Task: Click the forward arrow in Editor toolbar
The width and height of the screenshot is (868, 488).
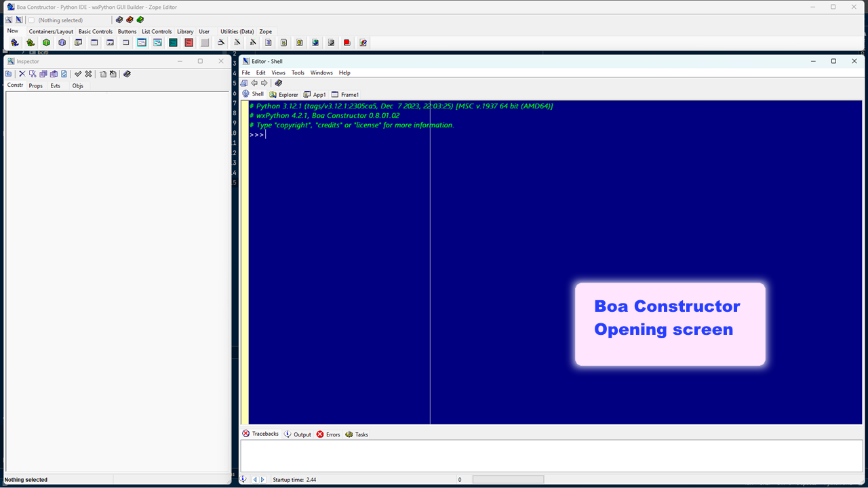Action: click(264, 83)
